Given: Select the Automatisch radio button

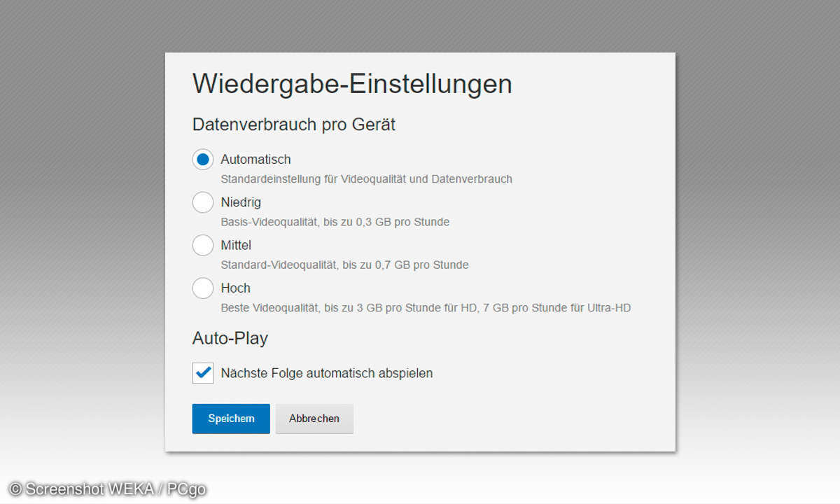Looking at the screenshot, I should [203, 160].
